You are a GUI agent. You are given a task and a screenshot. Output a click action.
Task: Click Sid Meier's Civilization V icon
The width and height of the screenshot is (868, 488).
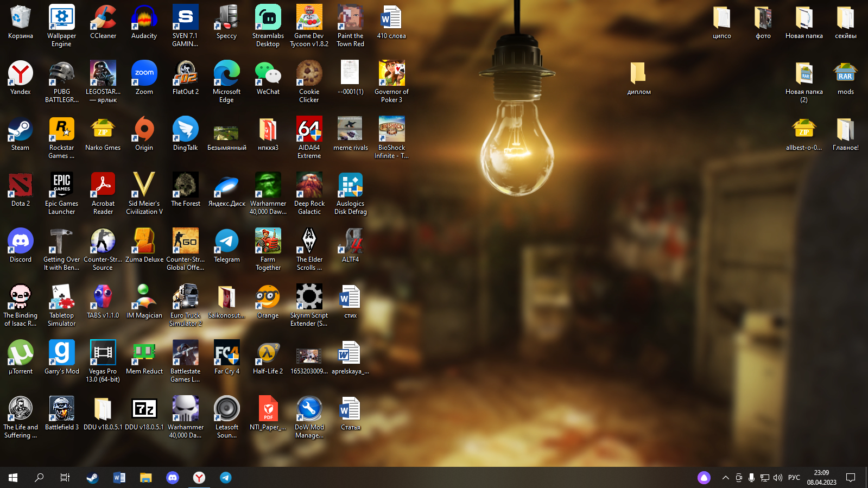[x=144, y=193]
